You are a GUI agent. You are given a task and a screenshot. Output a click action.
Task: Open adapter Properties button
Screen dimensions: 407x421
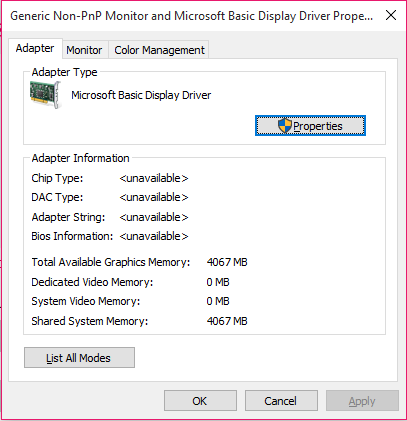point(310,126)
